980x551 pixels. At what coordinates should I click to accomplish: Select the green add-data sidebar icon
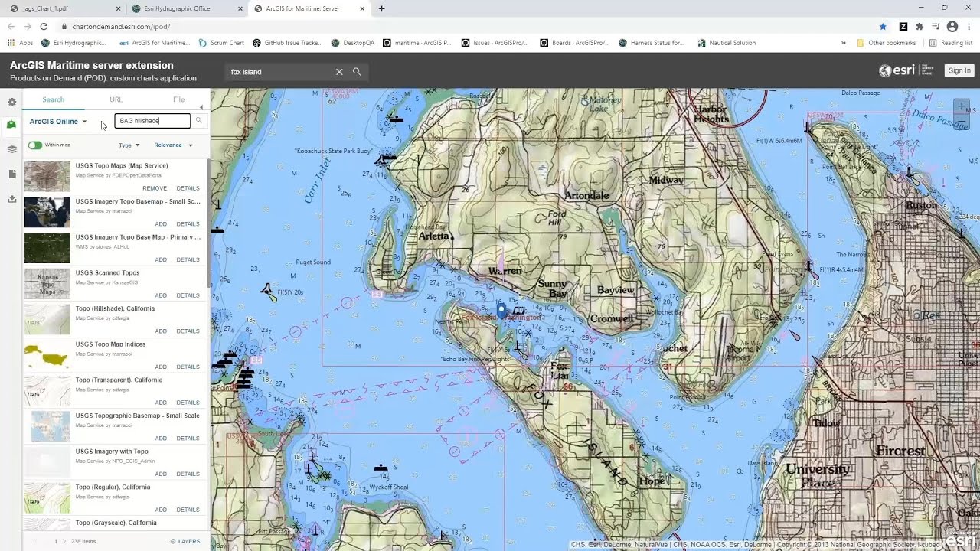pos(11,124)
